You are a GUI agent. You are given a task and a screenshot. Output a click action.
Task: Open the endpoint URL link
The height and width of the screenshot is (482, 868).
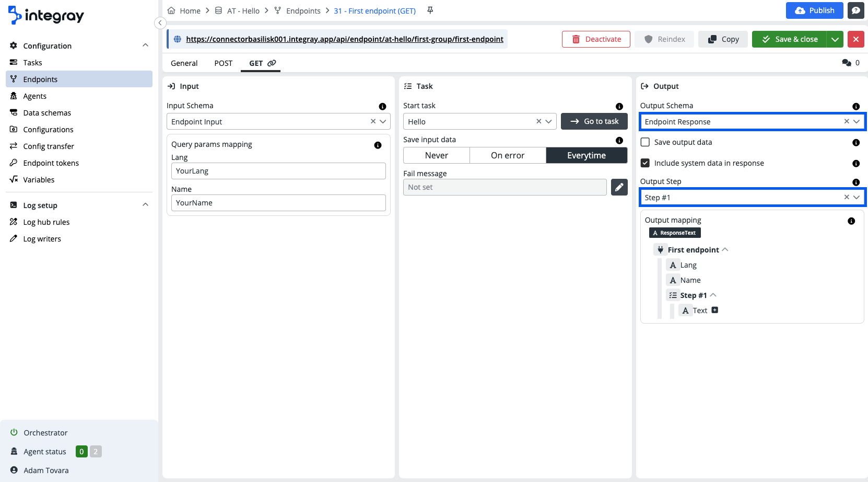344,39
